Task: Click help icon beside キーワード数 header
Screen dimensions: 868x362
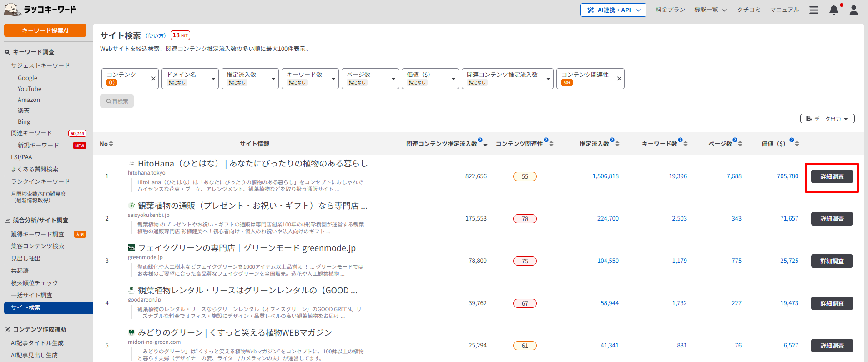Action: (x=680, y=140)
